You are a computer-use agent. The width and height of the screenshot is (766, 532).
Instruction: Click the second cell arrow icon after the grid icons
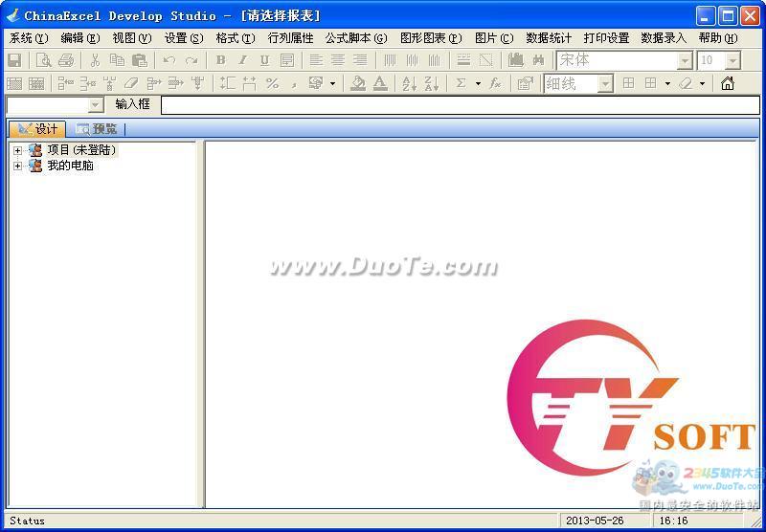coord(88,84)
